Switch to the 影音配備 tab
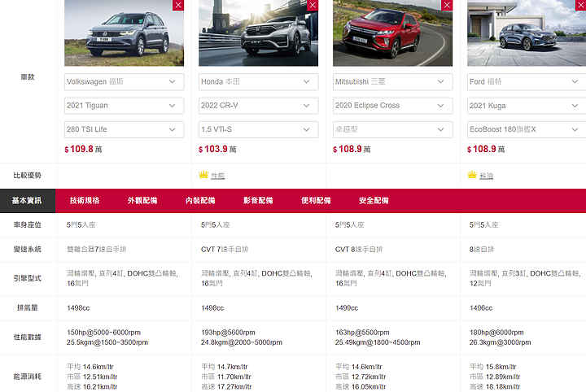The image size is (586, 392). pos(258,201)
